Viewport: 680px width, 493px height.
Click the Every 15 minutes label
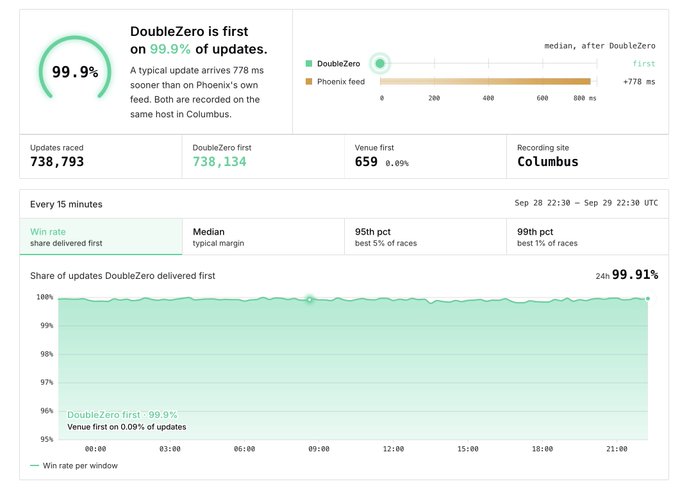pyautogui.click(x=66, y=204)
